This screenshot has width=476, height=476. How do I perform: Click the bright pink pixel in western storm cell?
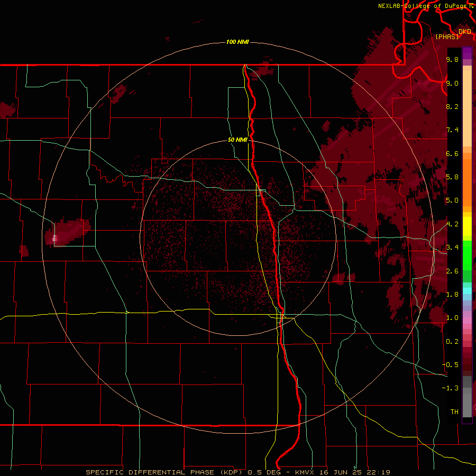54,239
